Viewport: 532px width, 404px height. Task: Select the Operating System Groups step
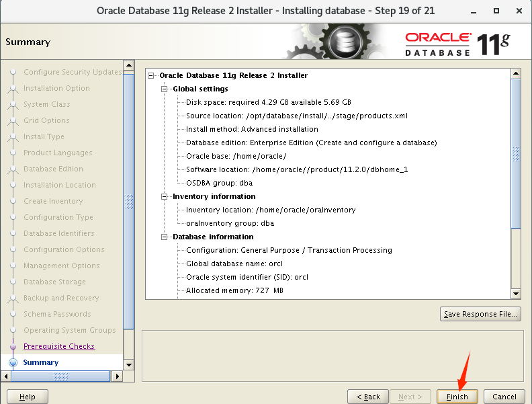(x=70, y=330)
